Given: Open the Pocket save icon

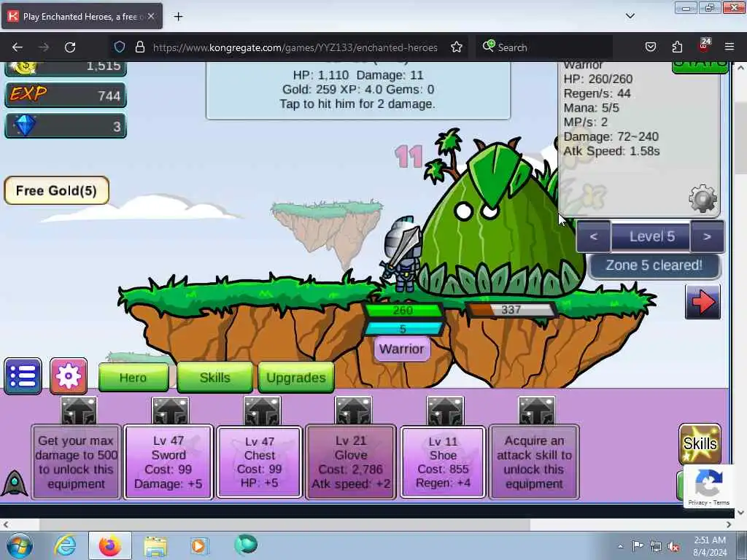Looking at the screenshot, I should pos(650,47).
